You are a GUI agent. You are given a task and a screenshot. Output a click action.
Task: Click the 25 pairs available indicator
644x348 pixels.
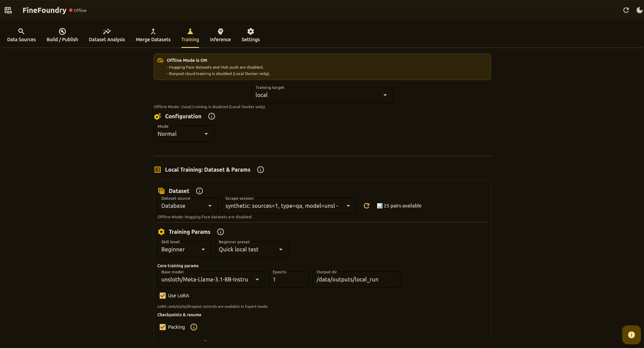point(399,206)
